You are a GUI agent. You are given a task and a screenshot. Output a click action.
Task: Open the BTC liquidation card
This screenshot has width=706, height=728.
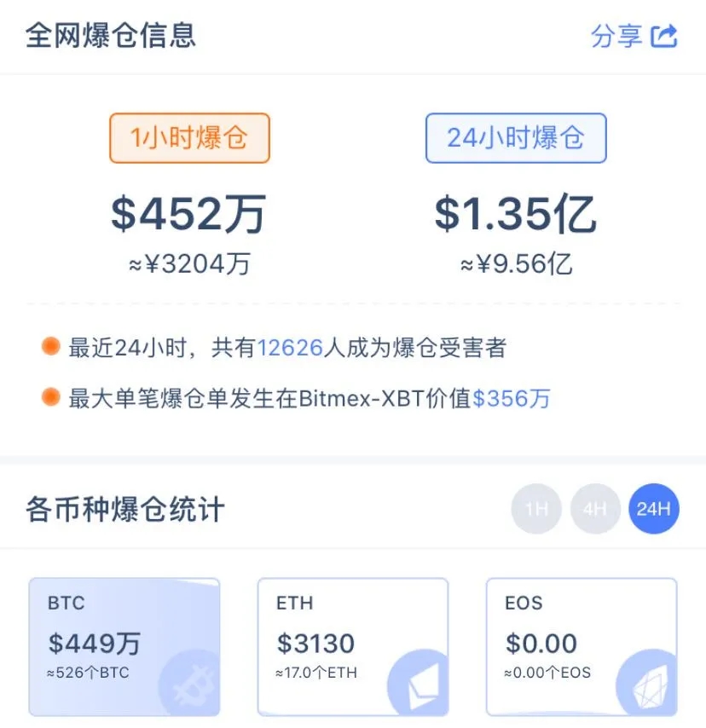[124, 646]
